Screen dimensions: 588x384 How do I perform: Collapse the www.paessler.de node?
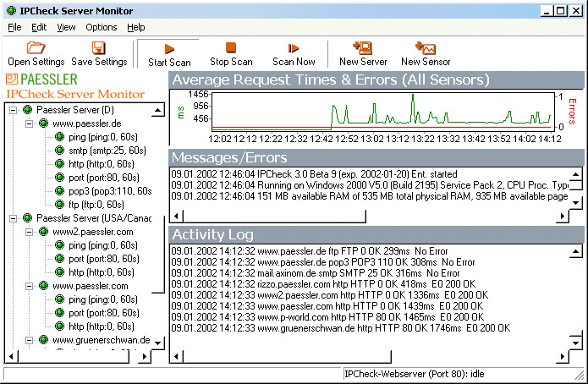pos(30,123)
